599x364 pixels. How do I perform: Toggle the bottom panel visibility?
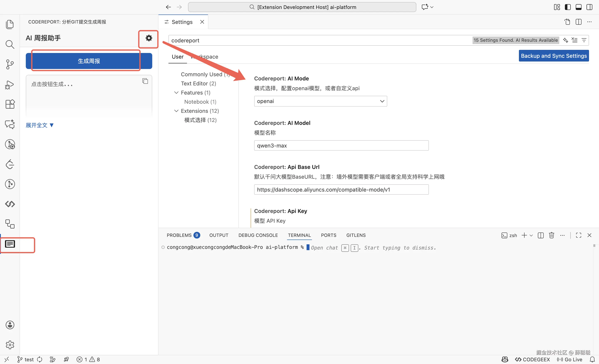579,7
